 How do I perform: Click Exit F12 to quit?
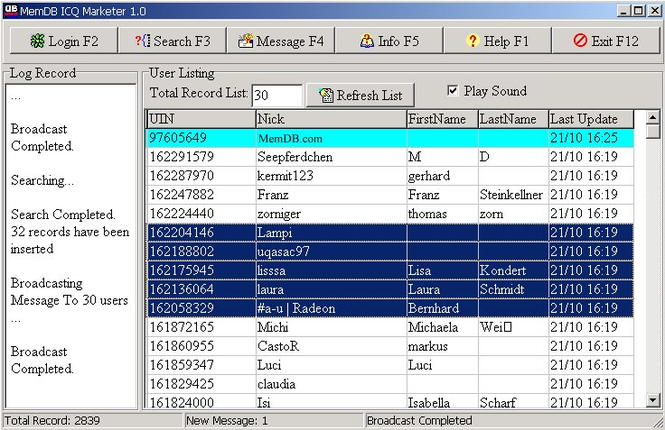pos(606,41)
